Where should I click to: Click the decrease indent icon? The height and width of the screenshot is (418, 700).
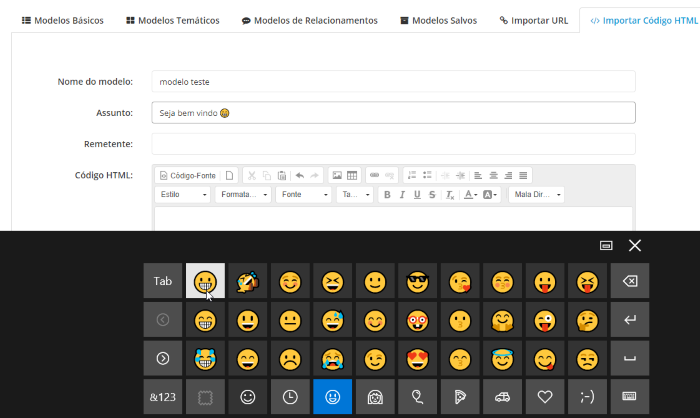tap(445, 176)
